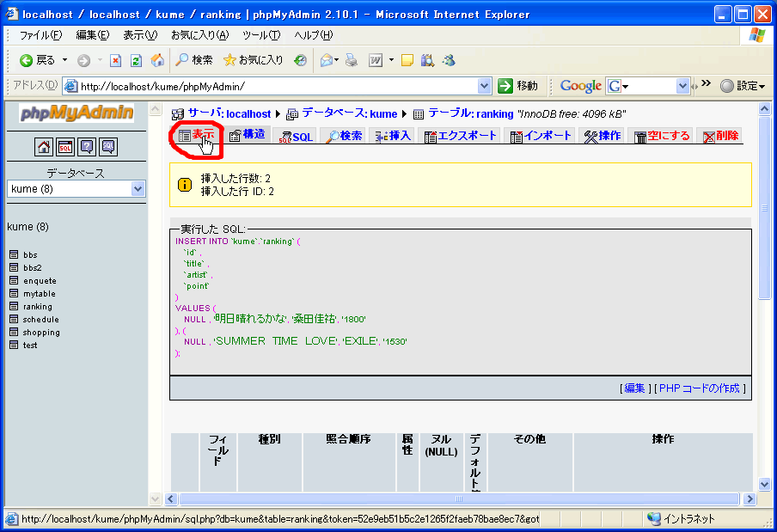Open the mytable table in sidebar

pos(40,294)
